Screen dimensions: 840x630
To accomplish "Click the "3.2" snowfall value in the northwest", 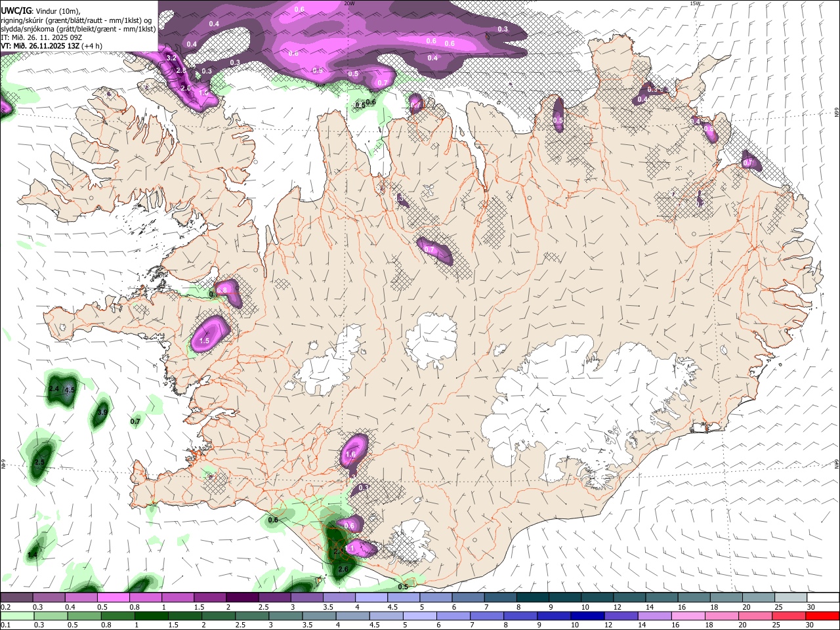I will point(171,58).
